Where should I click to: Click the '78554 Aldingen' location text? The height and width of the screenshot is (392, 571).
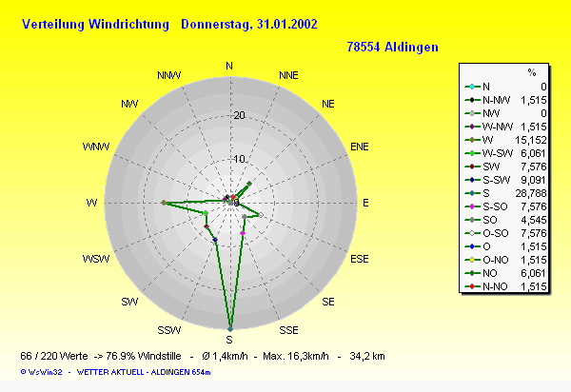coord(392,46)
